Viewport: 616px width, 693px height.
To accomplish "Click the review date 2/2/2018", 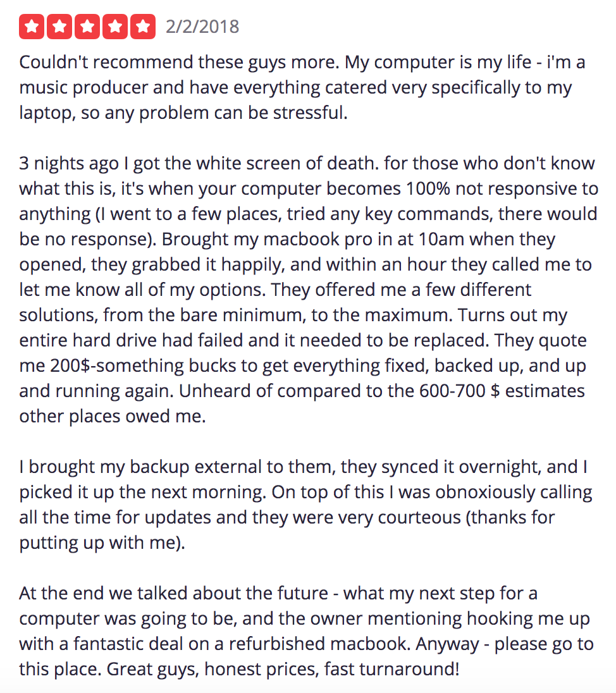I will pyautogui.click(x=202, y=27).
